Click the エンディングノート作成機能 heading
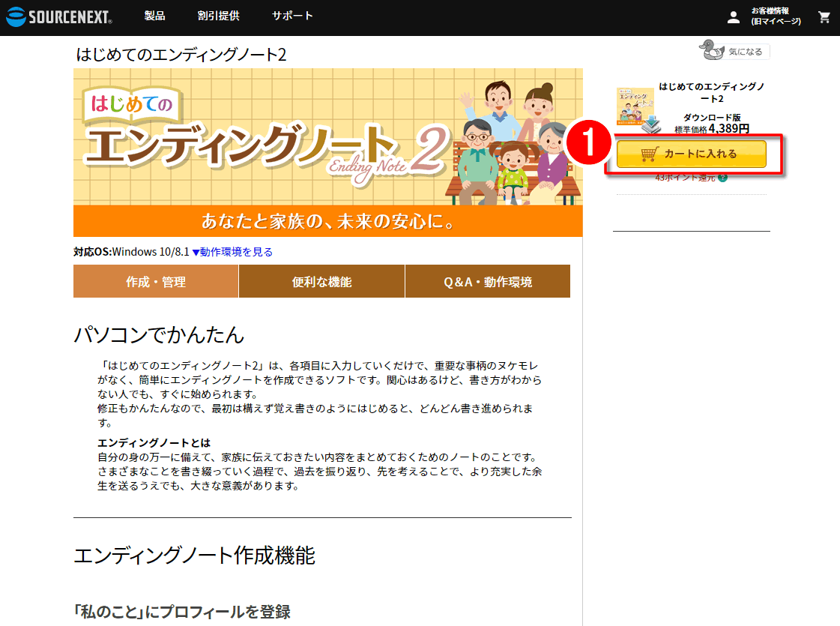Viewport: 840px width, 626px height. click(194, 556)
